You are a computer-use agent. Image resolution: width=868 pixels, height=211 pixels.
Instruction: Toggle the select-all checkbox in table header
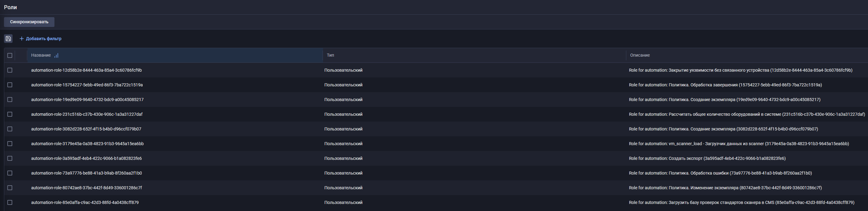tap(10, 55)
